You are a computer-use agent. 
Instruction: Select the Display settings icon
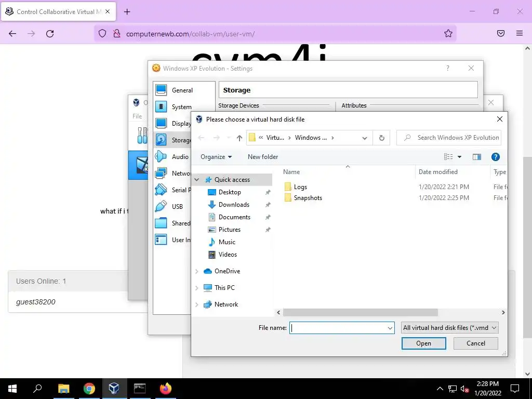161,124
